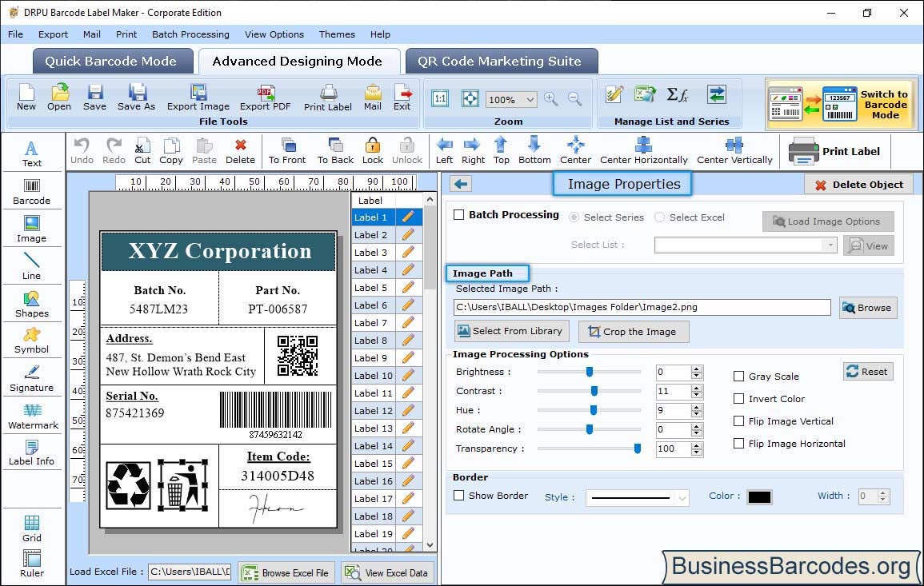Select the Select Series radio option
This screenshot has height=586, width=924.
pyautogui.click(x=574, y=217)
